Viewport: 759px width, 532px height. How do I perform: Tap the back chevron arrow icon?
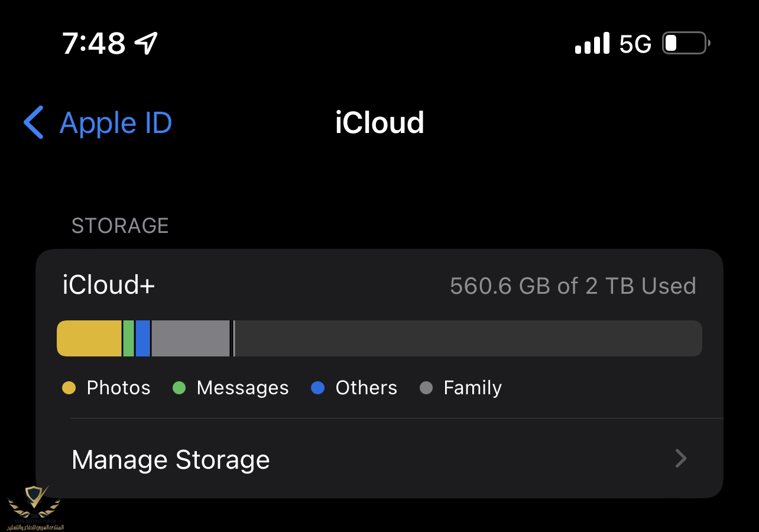point(34,122)
